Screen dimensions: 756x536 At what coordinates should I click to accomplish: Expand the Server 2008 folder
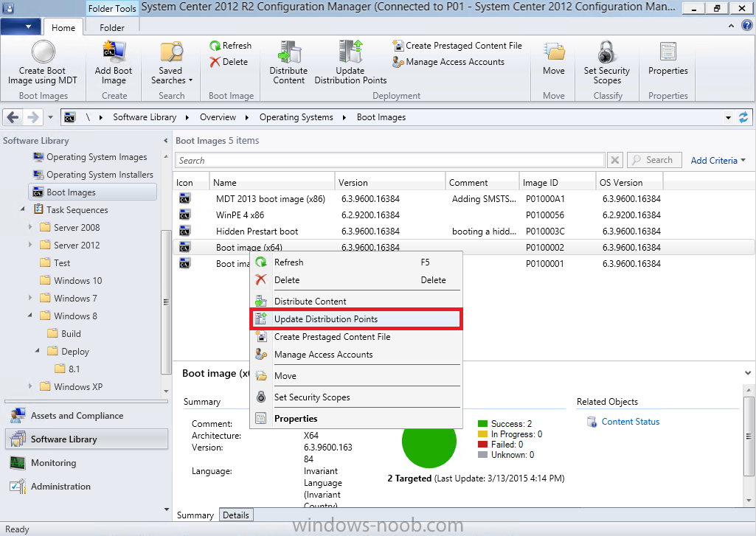[x=30, y=227]
